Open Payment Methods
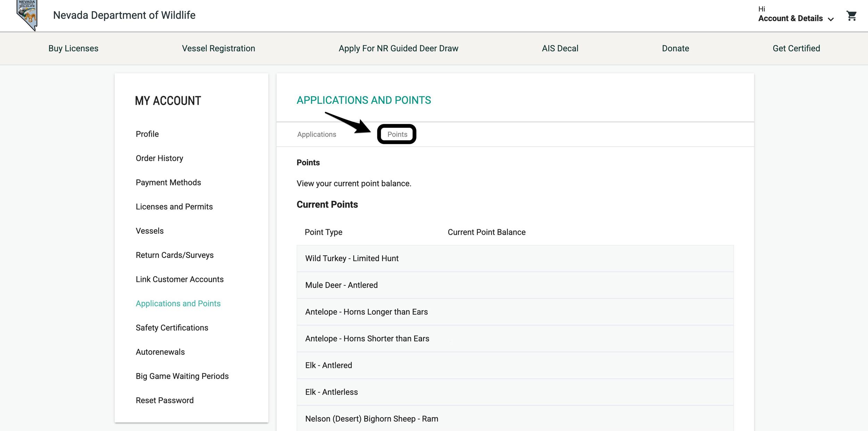The width and height of the screenshot is (868, 431). (168, 182)
